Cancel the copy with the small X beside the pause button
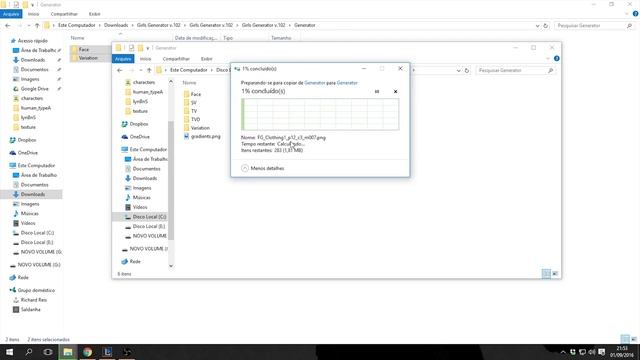The image size is (640, 360). click(395, 91)
